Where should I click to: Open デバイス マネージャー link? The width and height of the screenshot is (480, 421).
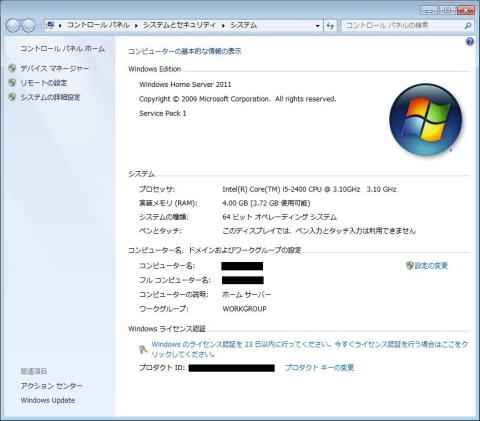55,68
